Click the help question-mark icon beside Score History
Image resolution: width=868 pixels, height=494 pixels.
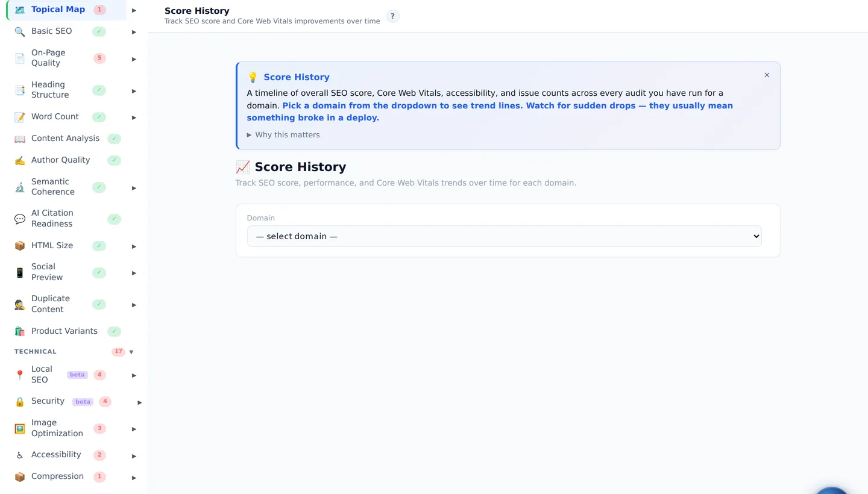[x=392, y=16]
